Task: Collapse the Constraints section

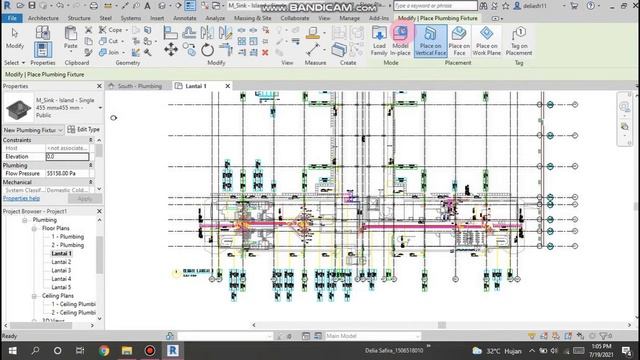Action: pos(91,140)
